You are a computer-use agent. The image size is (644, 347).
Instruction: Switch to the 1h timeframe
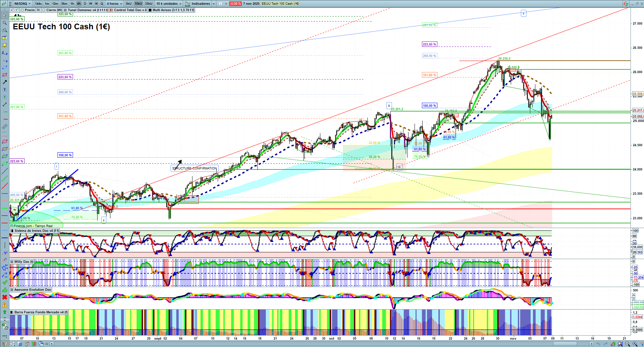point(72,4)
